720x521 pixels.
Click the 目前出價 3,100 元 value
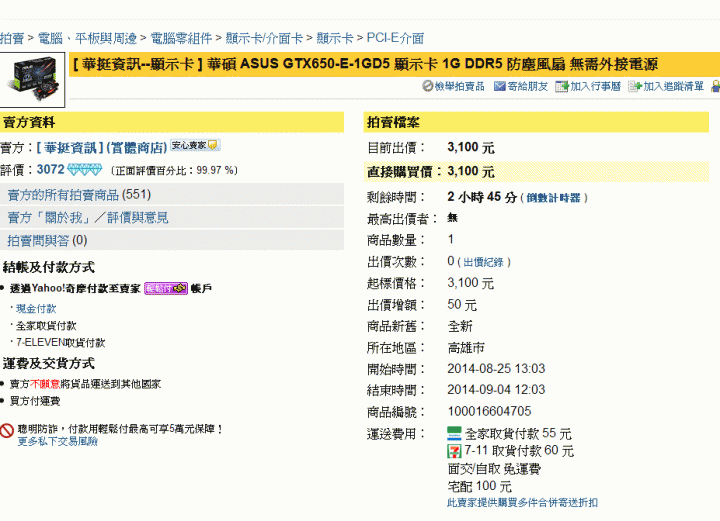coord(471,148)
